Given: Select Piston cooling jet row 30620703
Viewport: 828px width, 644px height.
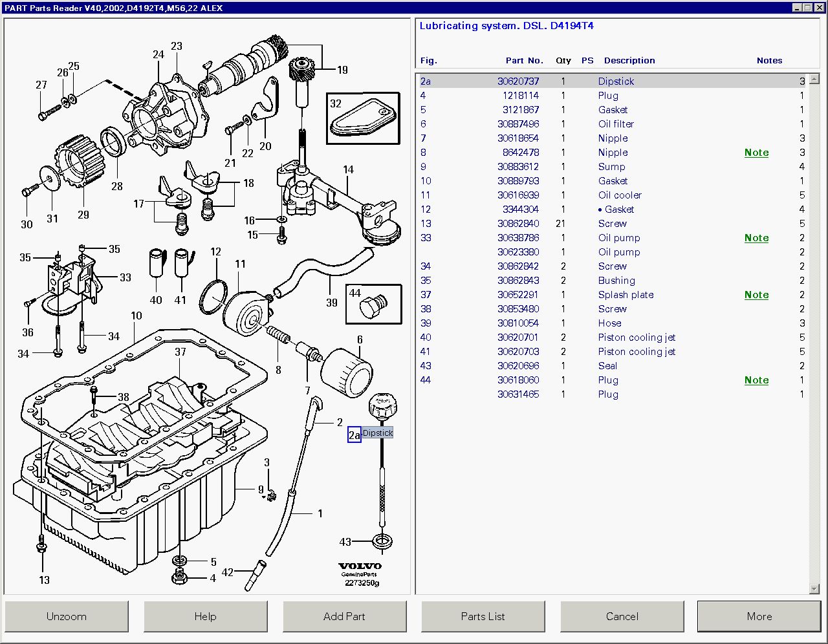Looking at the screenshot, I should tap(612, 352).
